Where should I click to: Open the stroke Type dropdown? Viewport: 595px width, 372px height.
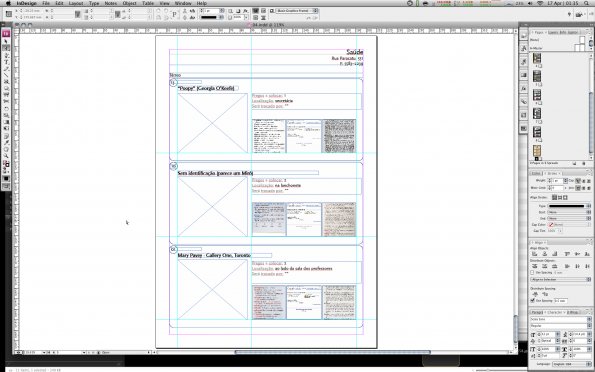(x=568, y=206)
